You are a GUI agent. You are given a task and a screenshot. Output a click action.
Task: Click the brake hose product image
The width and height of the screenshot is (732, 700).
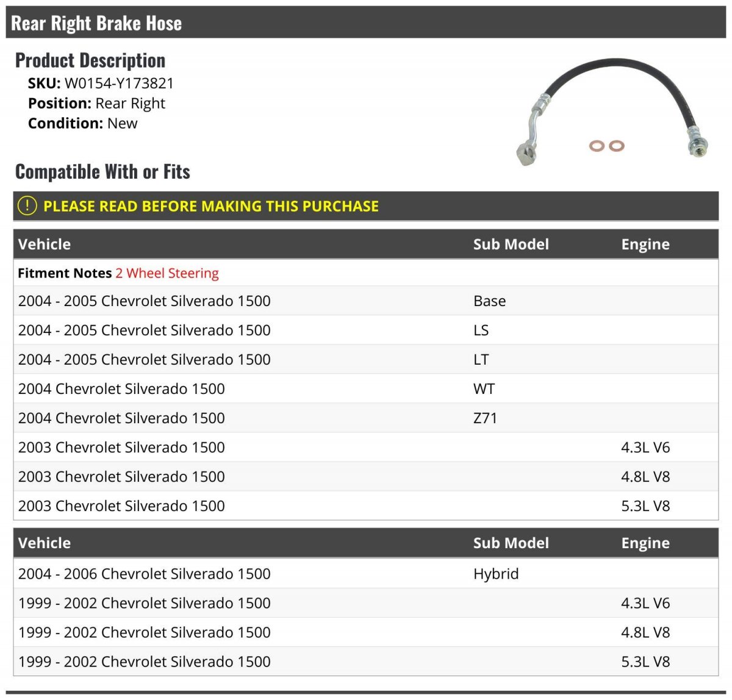coord(612,112)
